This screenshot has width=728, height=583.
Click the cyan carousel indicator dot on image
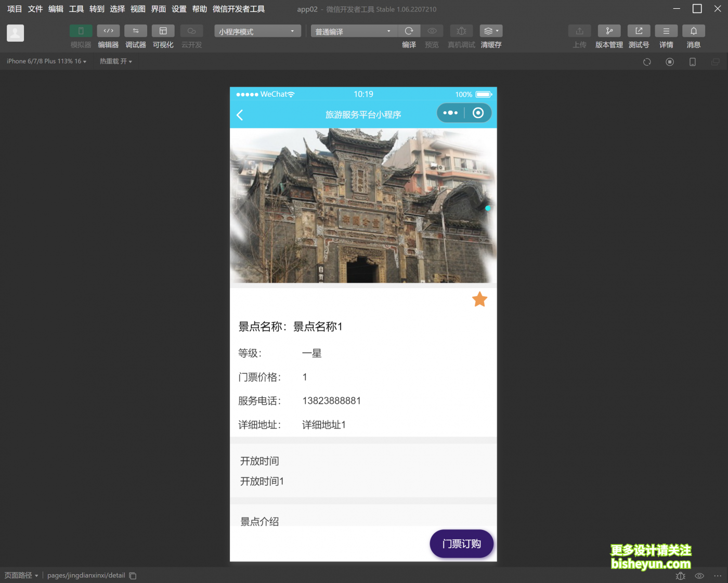488,208
